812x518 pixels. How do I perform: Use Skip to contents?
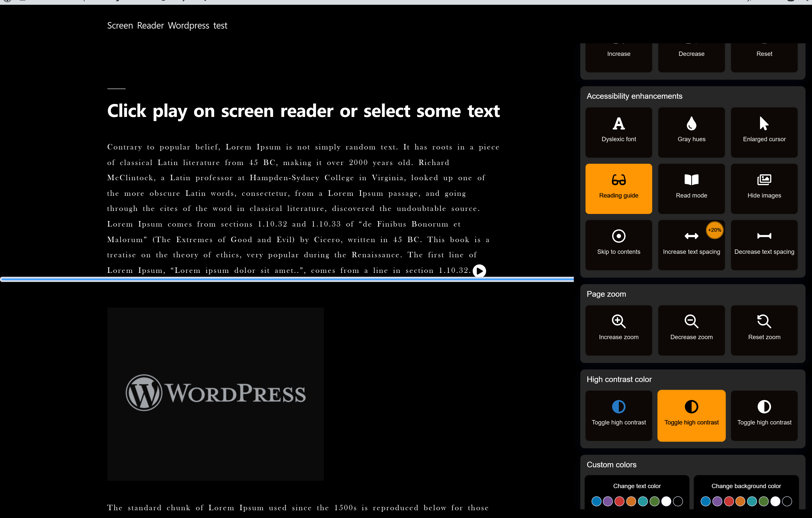click(x=618, y=244)
